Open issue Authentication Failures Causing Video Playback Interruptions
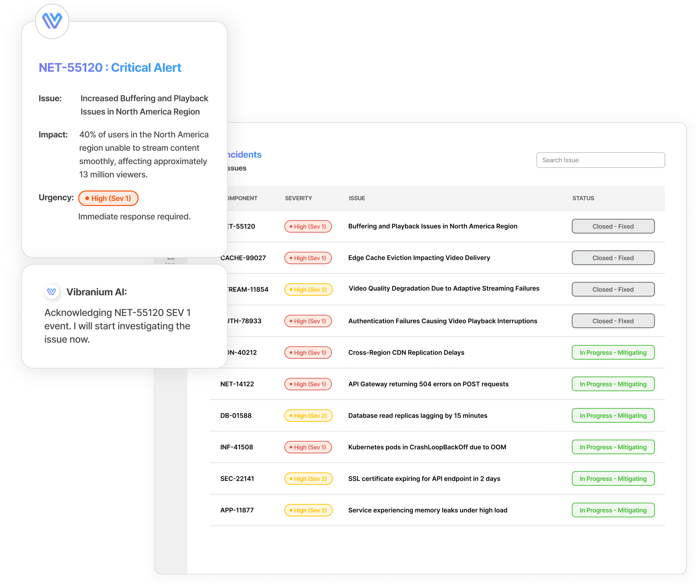 [443, 321]
